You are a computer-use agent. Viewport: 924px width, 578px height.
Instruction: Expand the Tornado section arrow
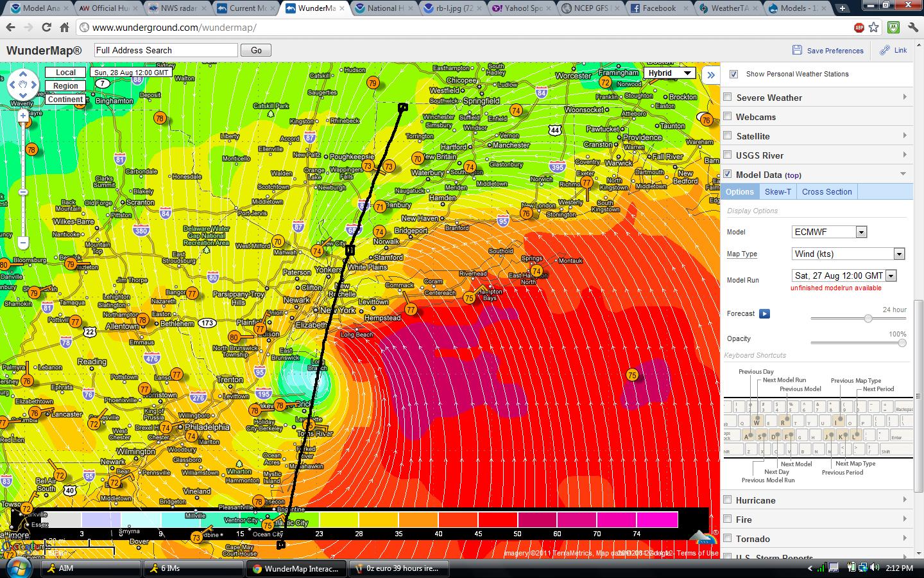(x=905, y=538)
